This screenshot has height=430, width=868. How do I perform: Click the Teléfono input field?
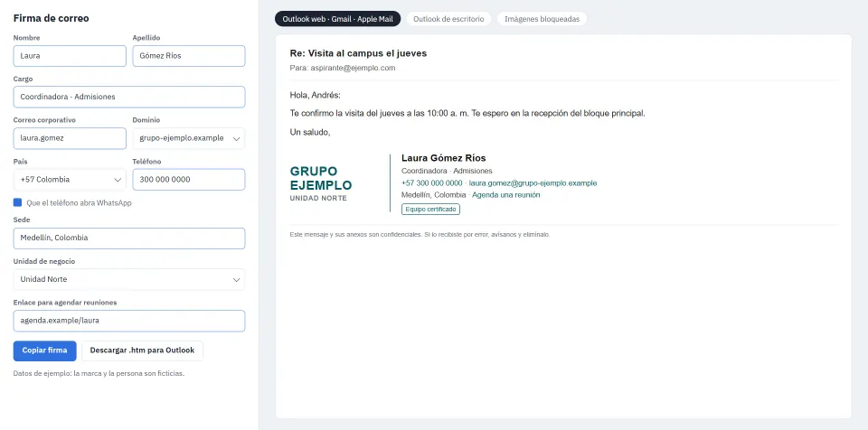coord(189,180)
